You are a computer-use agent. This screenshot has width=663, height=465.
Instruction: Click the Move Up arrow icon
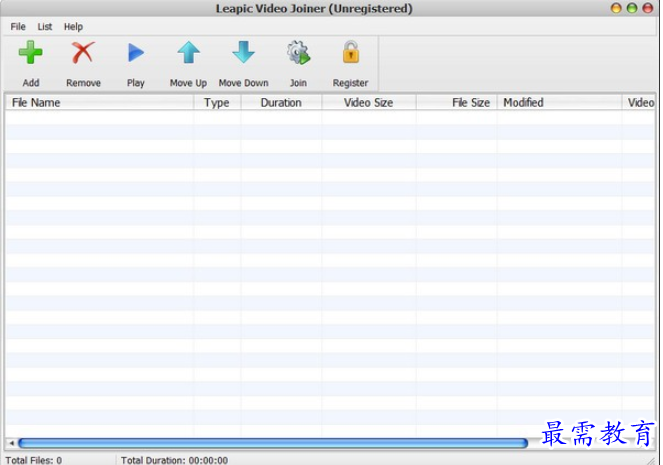[x=188, y=52]
